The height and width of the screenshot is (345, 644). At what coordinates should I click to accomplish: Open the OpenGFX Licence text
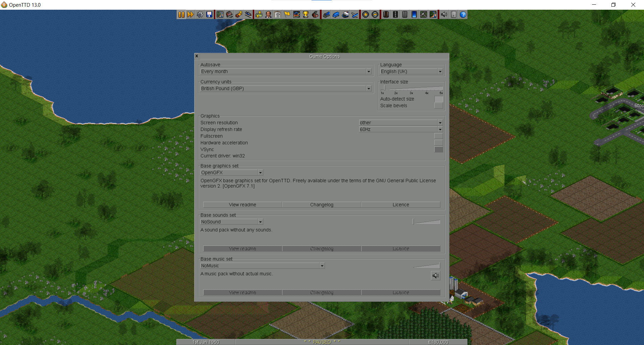[400, 204]
